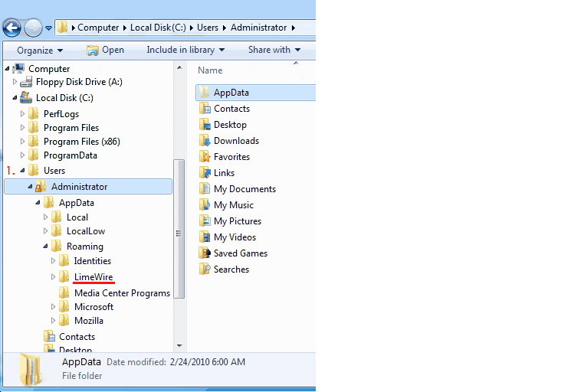Viewport: 561px width, 392px height.
Task: Select Media Center Programs folder
Action: 122,292
